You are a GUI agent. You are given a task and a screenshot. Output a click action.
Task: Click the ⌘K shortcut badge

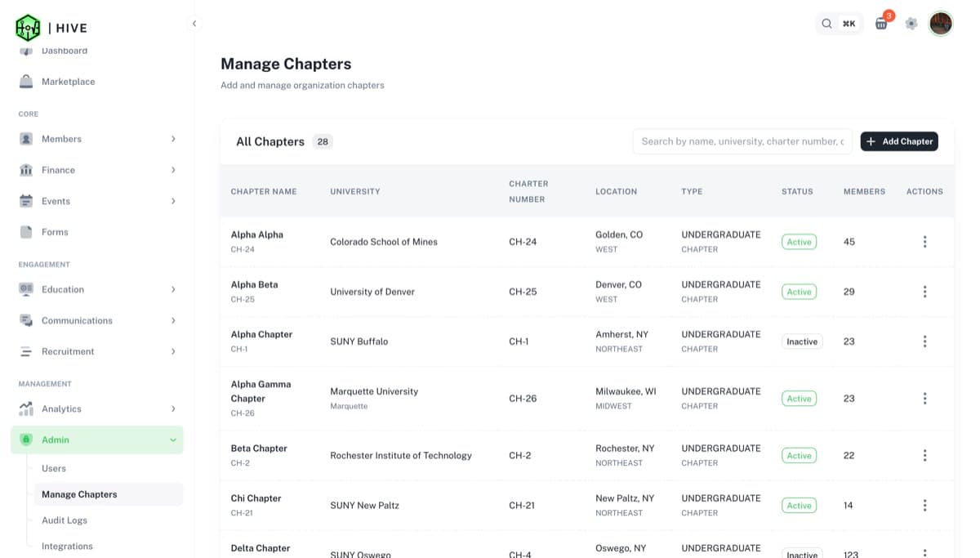849,24
